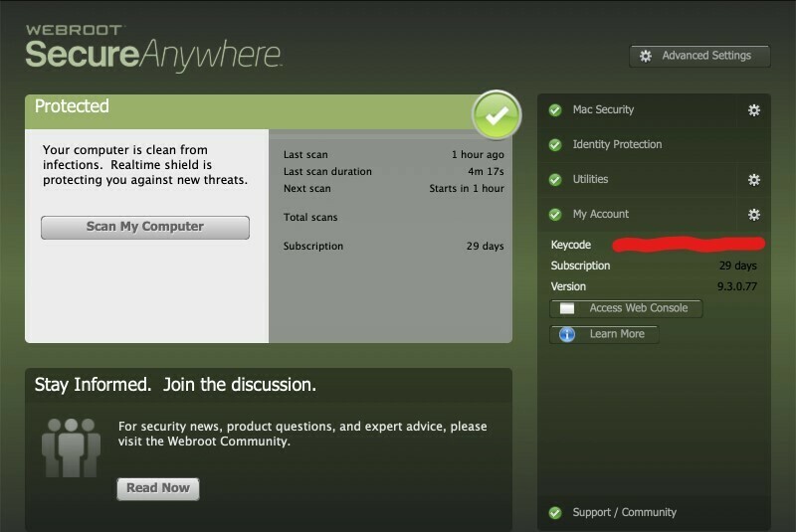Click the Access Web Console button
Screen dimensions: 796x532
point(626,308)
